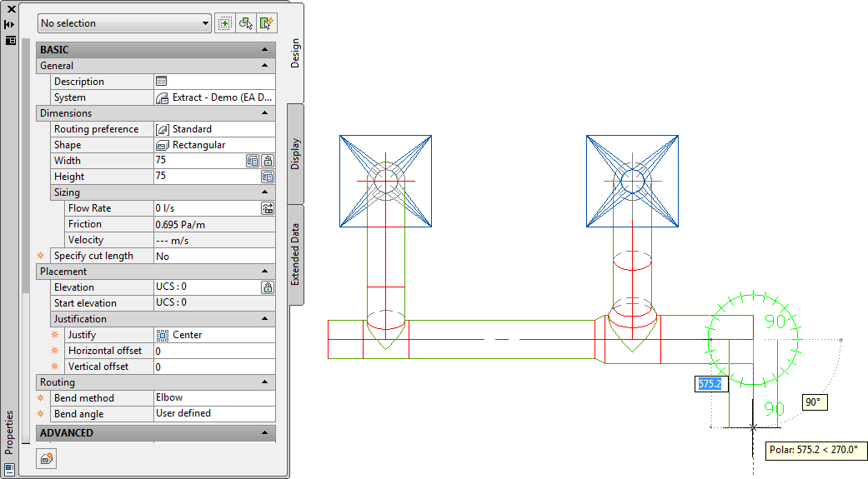Image resolution: width=868 pixels, height=479 pixels.
Task: Click the Flow Rate value field
Action: pyautogui.click(x=207, y=208)
